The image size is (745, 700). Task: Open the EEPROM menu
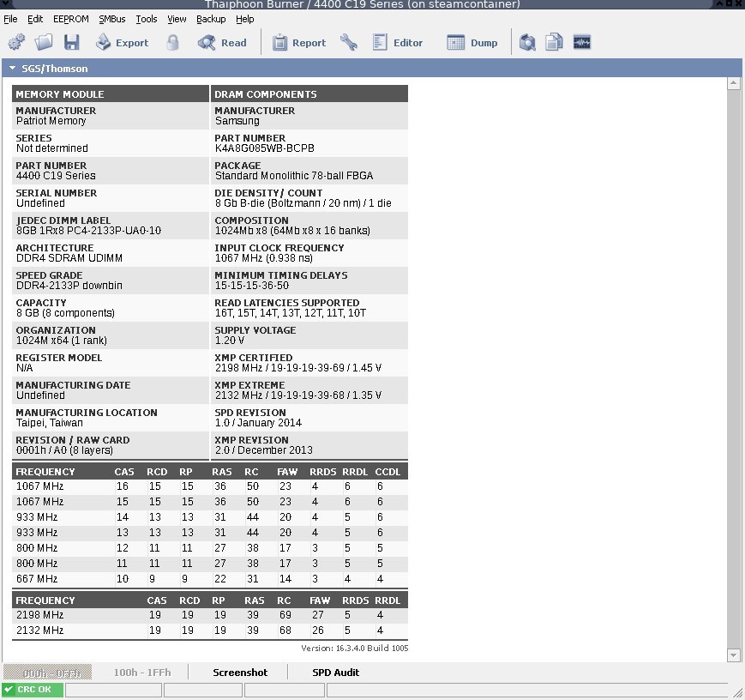(71, 19)
